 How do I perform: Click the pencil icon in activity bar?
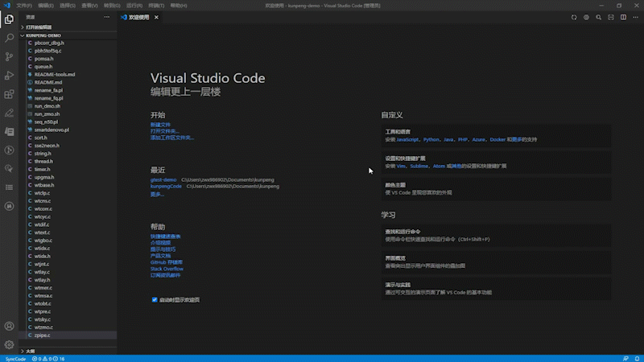point(9,113)
